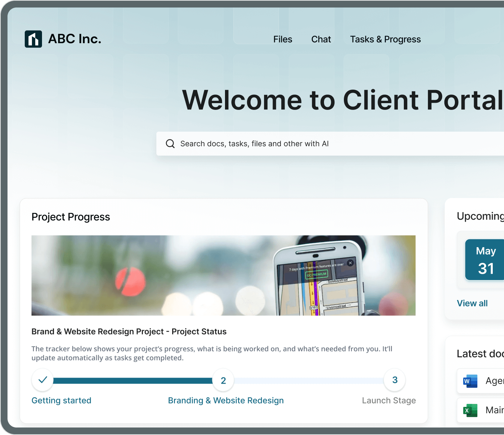Select the Launch Stage label
This screenshot has height=435, width=504.
tap(389, 400)
